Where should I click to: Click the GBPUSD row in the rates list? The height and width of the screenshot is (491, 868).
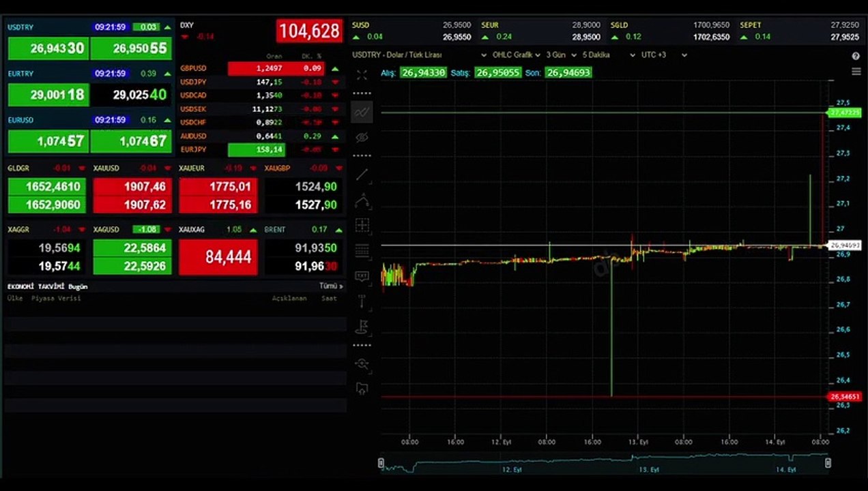pyautogui.click(x=259, y=68)
